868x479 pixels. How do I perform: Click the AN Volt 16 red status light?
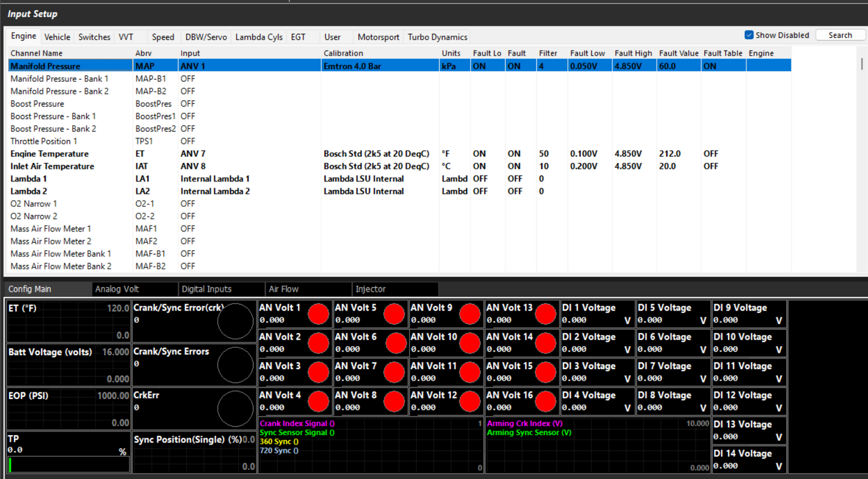click(x=545, y=401)
